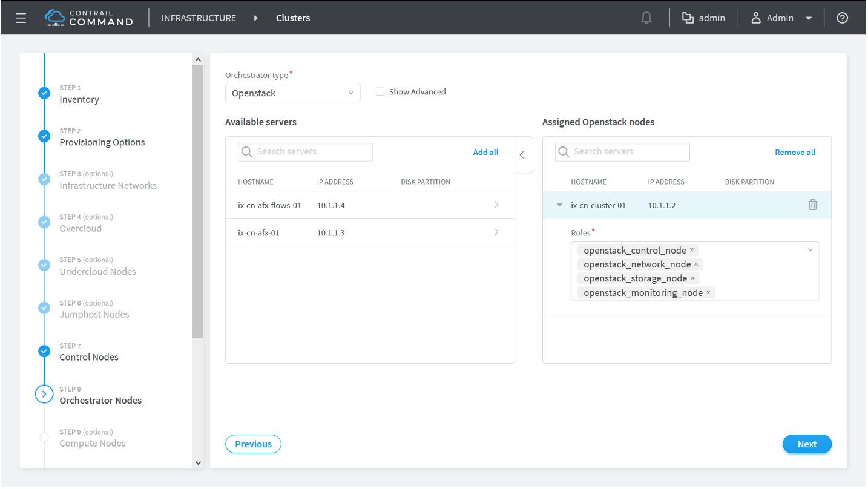Expand the Roles dropdown arrow

point(810,251)
